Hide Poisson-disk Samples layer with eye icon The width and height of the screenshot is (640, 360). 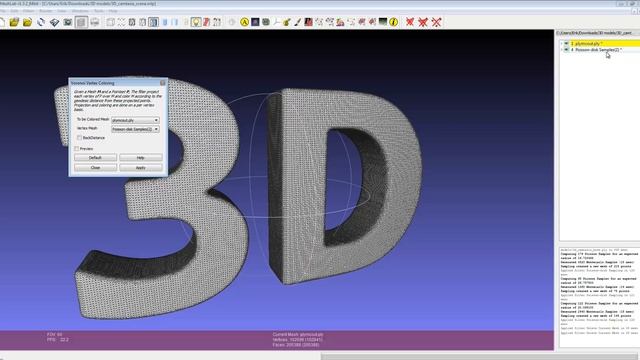tap(567, 49)
